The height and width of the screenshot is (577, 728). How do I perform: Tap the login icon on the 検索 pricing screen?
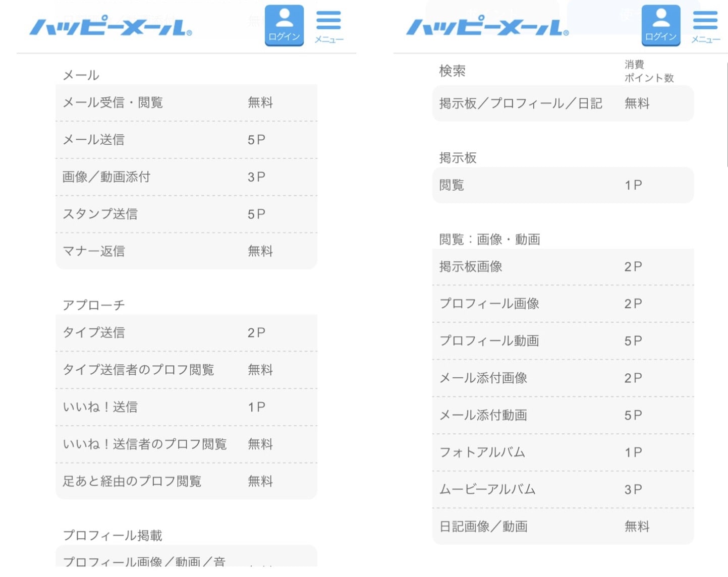[x=660, y=25]
